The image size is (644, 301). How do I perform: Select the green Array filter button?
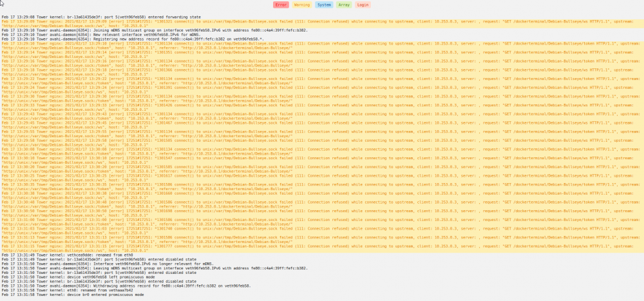point(344,5)
